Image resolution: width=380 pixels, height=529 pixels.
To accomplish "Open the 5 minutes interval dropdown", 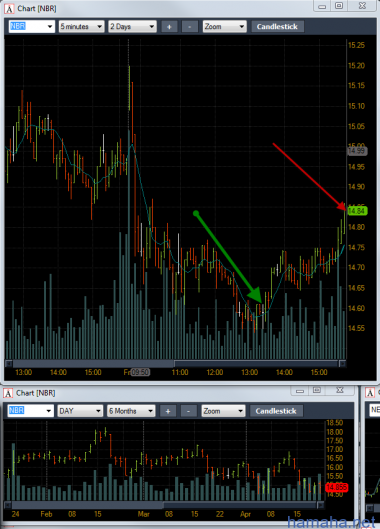I will (81, 27).
